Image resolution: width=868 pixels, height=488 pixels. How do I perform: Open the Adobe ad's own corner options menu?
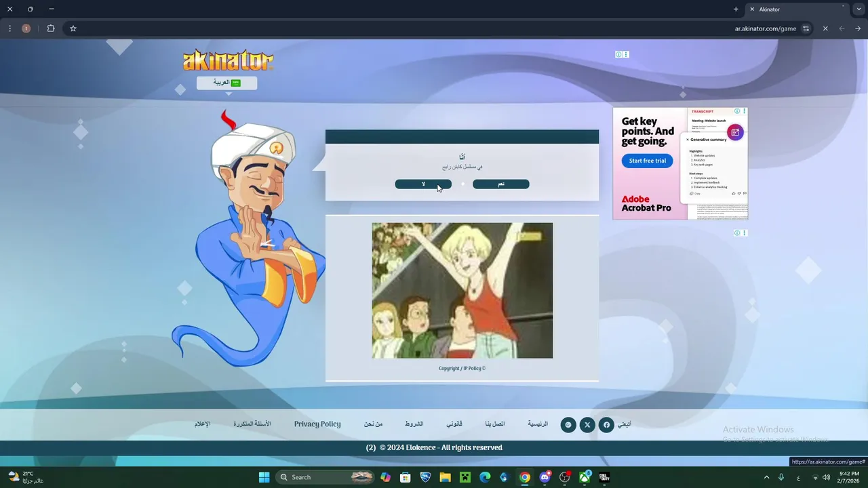[x=745, y=111]
